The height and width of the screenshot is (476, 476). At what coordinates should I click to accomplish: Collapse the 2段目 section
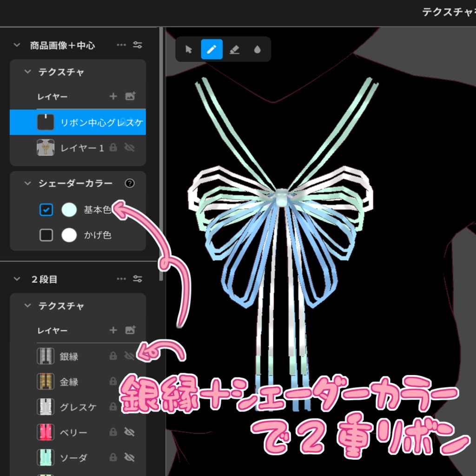(x=17, y=279)
